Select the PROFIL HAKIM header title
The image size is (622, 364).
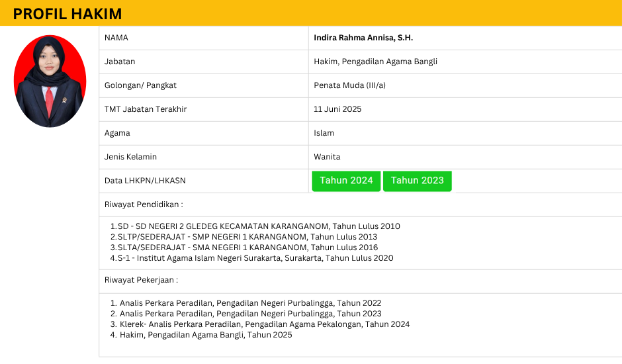pyautogui.click(x=67, y=15)
